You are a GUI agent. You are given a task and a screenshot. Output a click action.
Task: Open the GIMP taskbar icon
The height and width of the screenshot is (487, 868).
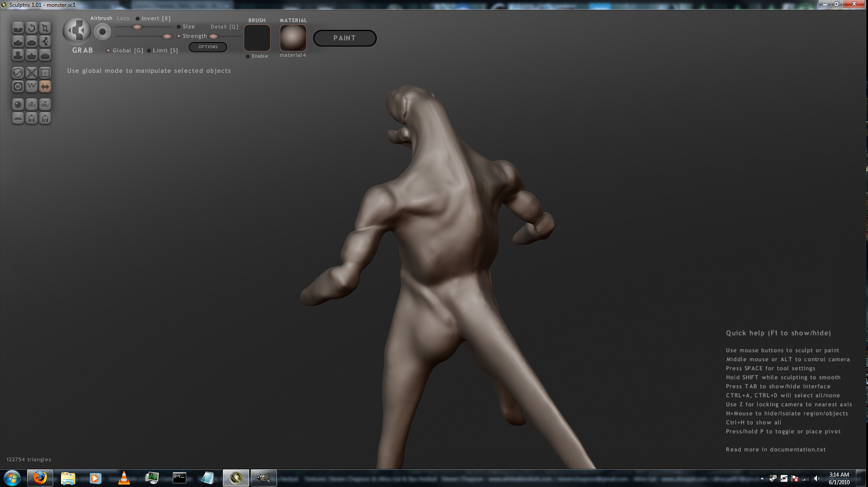pos(264,478)
